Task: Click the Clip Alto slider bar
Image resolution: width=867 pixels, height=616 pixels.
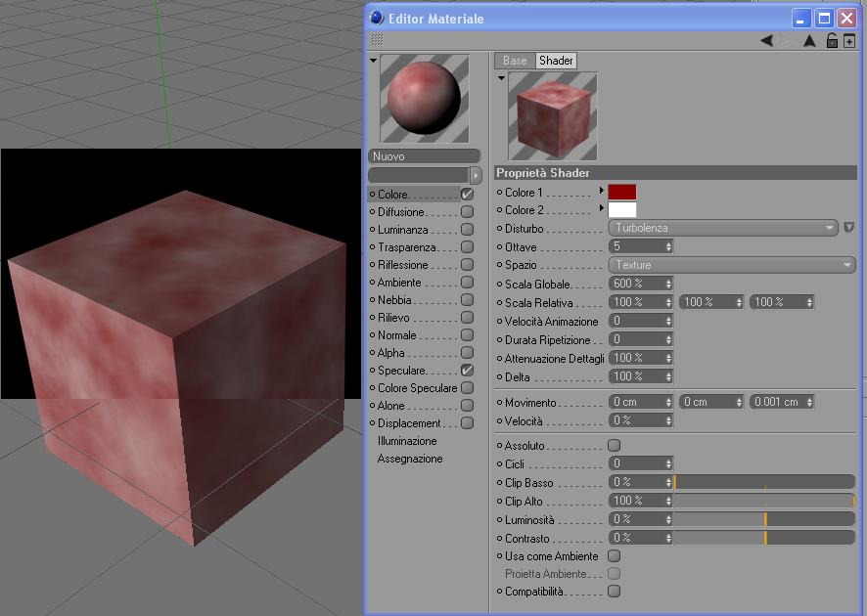Action: 764,501
